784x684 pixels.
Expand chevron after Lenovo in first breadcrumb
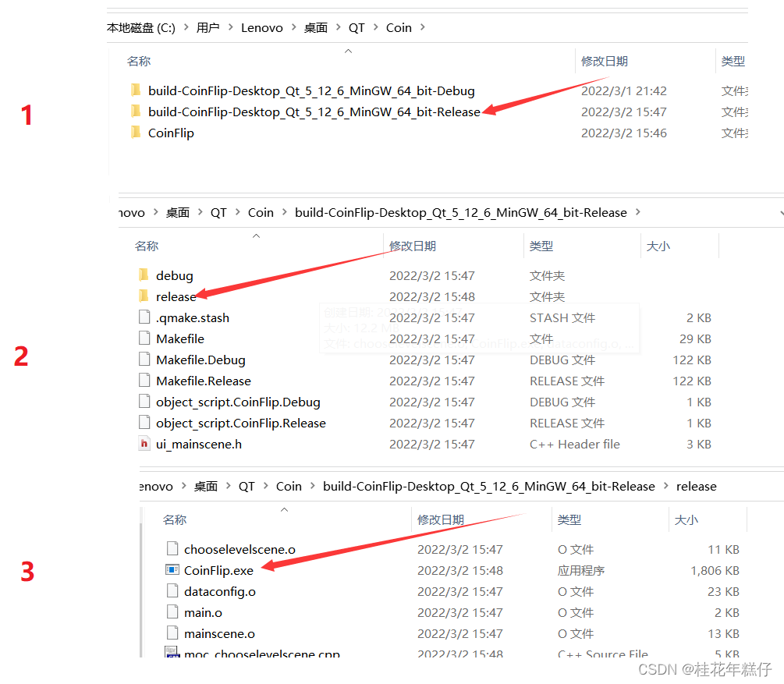click(293, 27)
